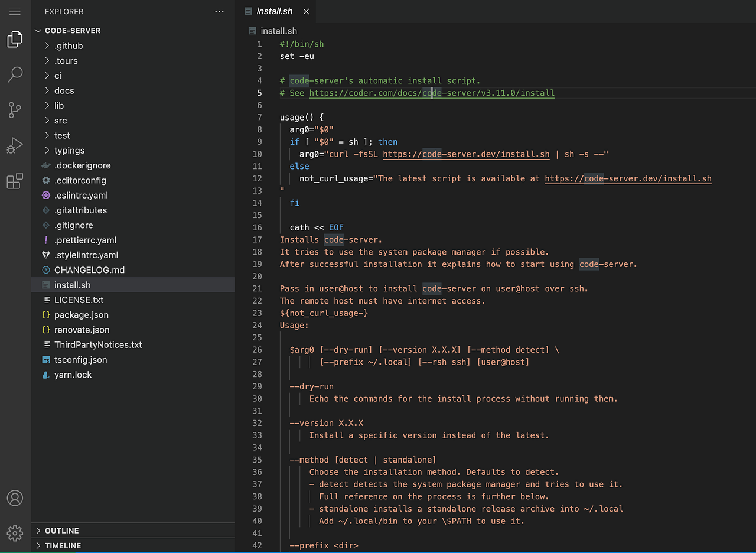Open the Search view in activity bar
The height and width of the screenshot is (553, 756).
pyautogui.click(x=15, y=74)
